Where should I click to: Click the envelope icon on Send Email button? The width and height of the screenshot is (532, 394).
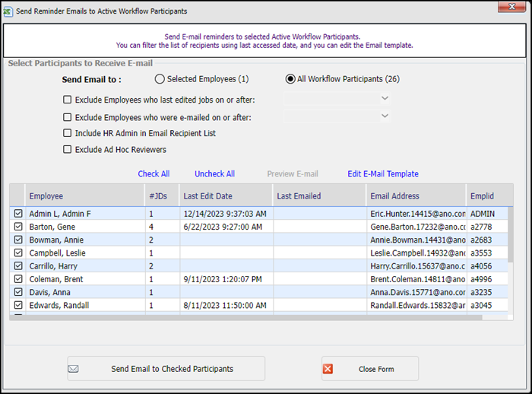tap(74, 369)
